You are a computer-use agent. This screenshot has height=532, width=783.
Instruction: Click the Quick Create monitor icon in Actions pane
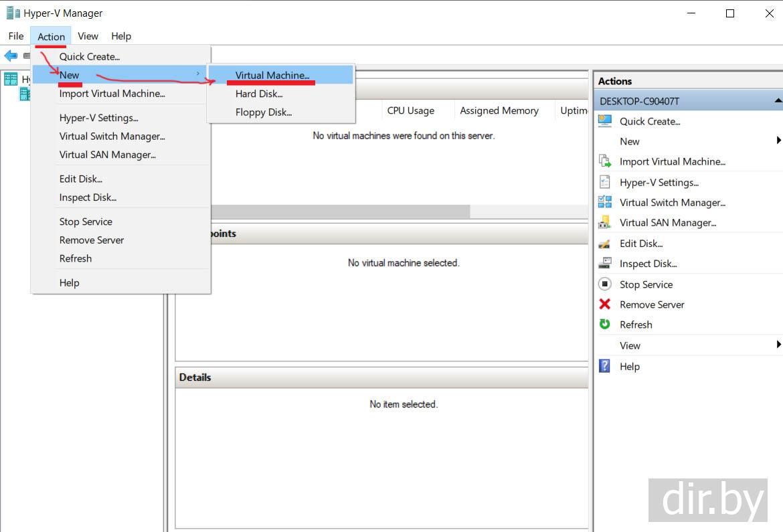pos(605,121)
